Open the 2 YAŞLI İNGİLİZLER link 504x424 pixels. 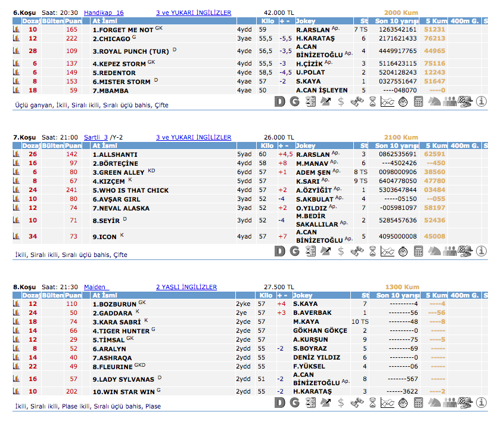click(186, 287)
